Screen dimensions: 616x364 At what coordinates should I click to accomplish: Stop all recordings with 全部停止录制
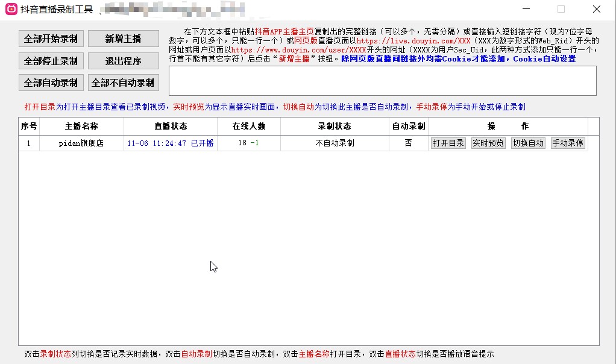51,61
